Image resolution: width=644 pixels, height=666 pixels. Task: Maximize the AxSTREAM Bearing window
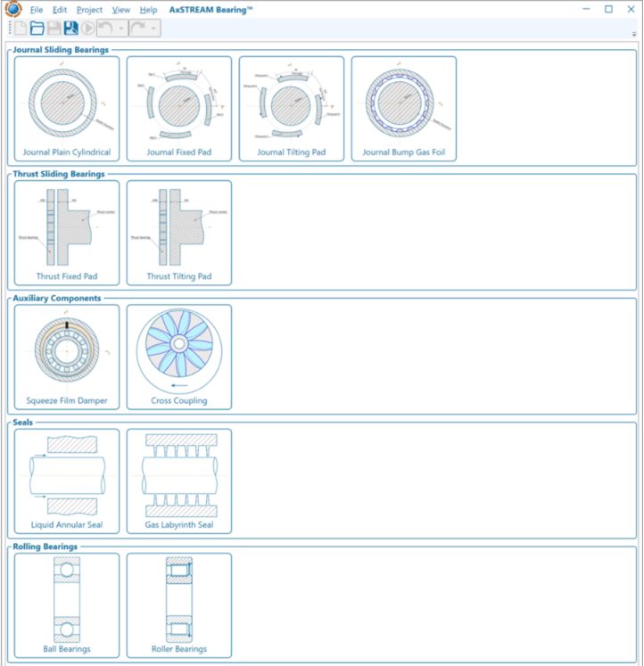pyautogui.click(x=608, y=9)
